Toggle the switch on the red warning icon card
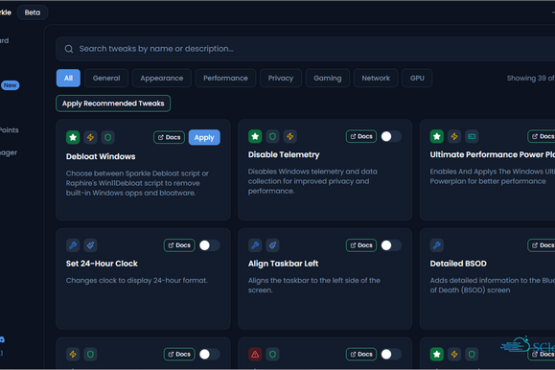 point(391,354)
